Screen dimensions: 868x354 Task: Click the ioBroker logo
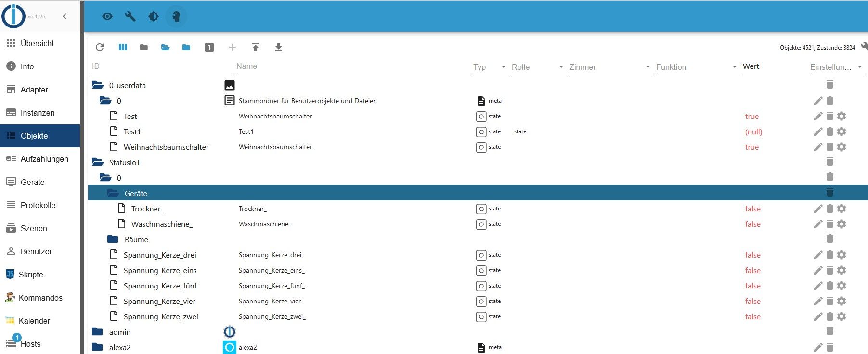coord(13,16)
